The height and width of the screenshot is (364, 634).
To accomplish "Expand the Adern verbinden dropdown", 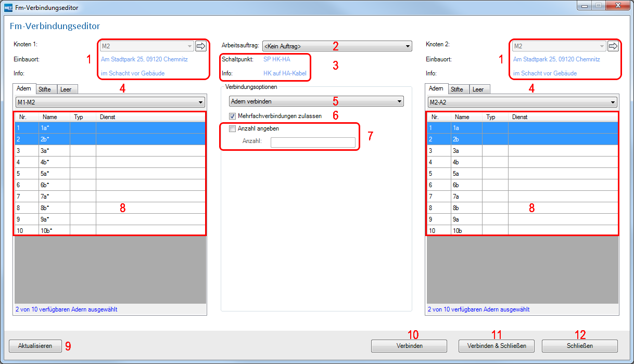I will coord(316,101).
